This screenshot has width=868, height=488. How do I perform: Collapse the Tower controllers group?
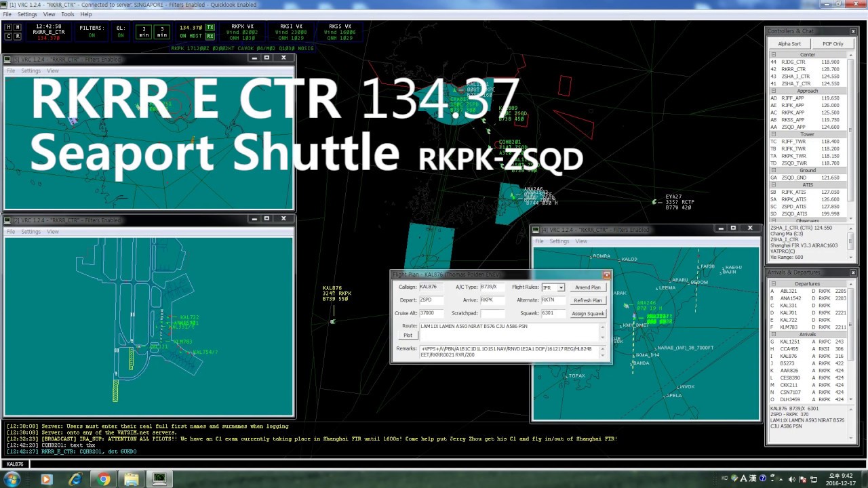pos(773,134)
